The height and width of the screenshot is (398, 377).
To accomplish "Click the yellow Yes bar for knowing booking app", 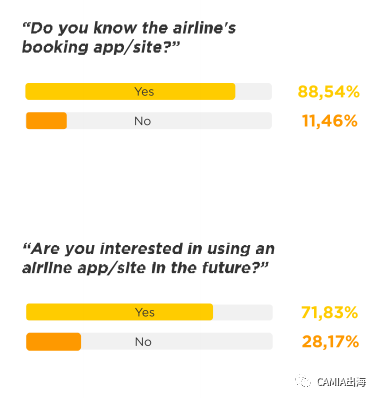I will click(x=130, y=91).
